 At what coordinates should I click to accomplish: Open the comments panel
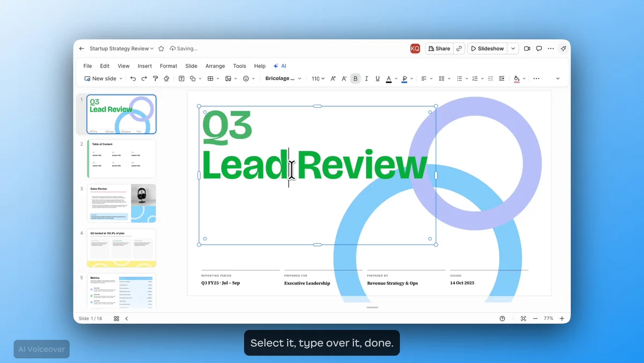pos(539,48)
